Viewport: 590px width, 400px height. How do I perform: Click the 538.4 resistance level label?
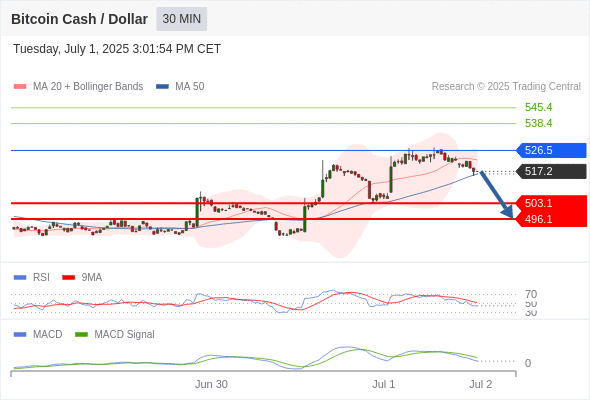(538, 123)
